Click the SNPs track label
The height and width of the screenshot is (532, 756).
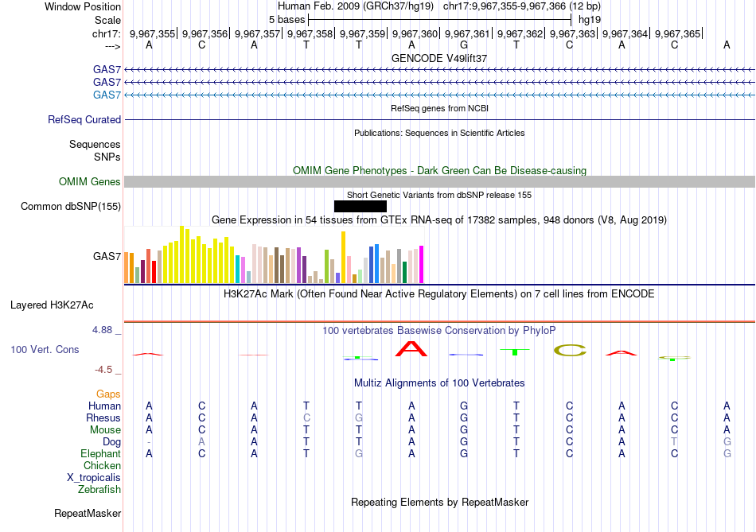click(x=107, y=157)
